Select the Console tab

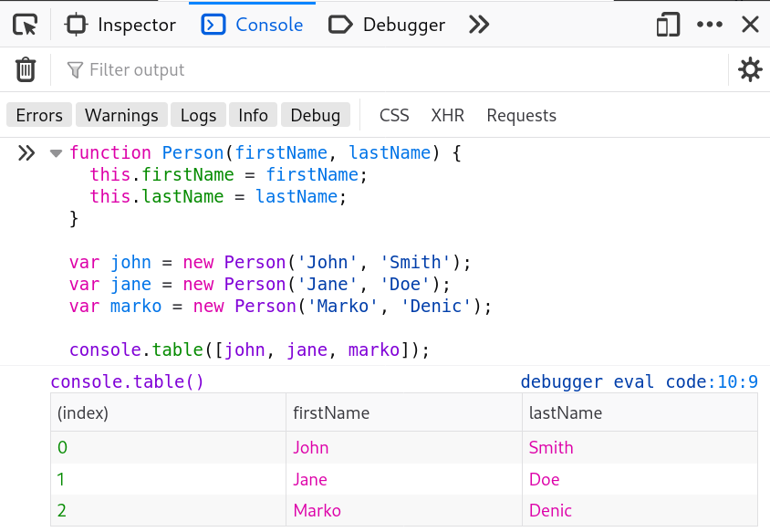point(253,25)
